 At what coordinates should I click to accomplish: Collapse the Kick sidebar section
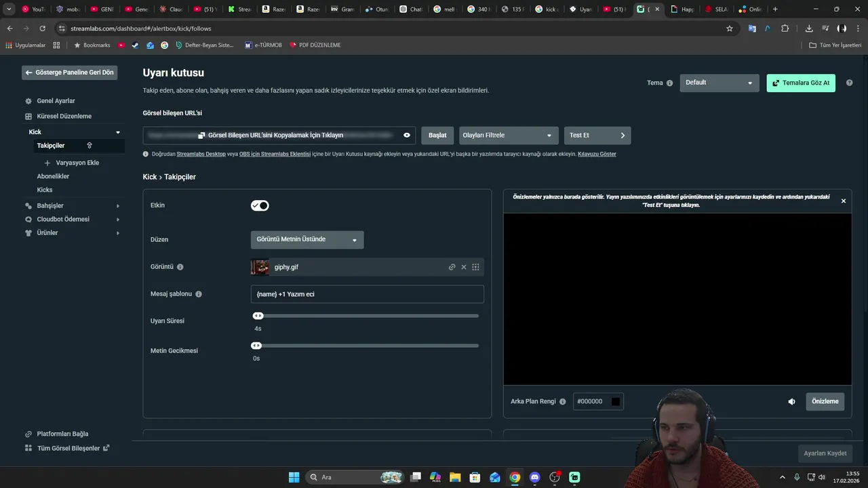point(118,132)
